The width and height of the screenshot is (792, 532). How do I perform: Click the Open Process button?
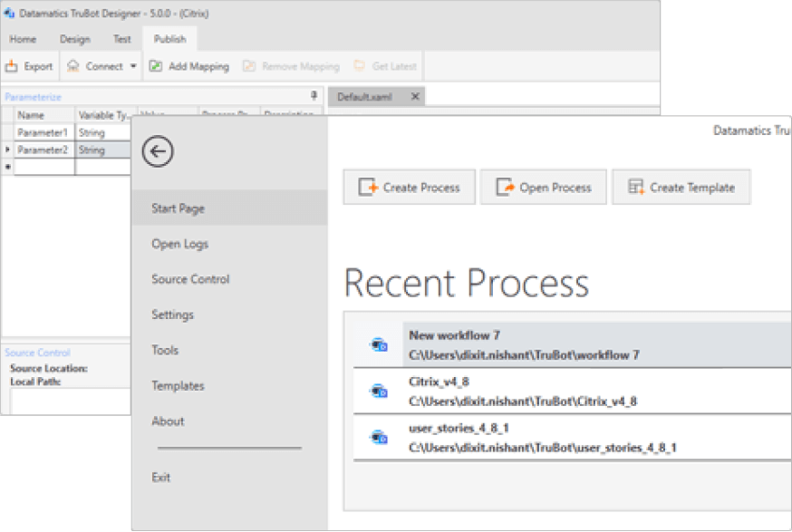543,188
